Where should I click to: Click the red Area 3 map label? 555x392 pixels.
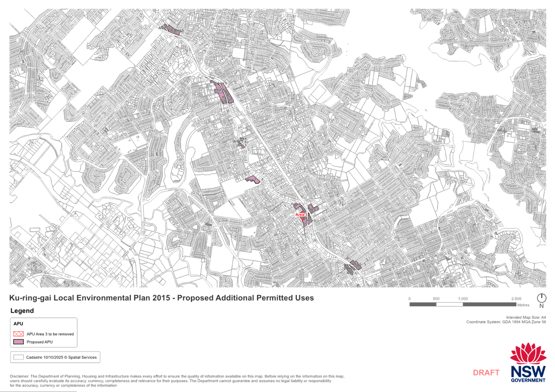point(301,215)
